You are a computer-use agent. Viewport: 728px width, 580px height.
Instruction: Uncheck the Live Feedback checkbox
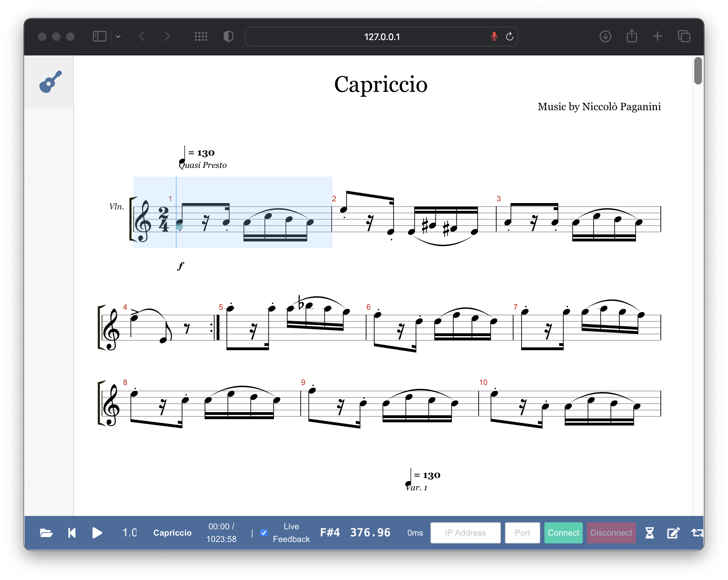264,533
